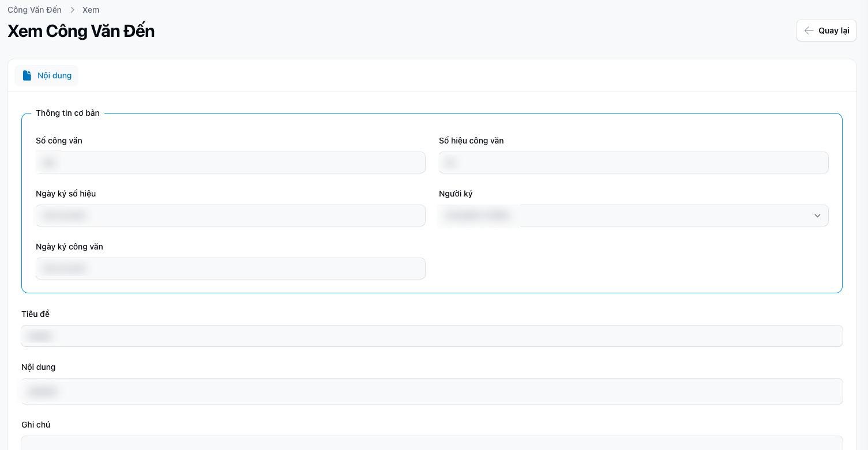This screenshot has width=868, height=450.
Task: Click the Số công văn input field
Action: (231, 162)
